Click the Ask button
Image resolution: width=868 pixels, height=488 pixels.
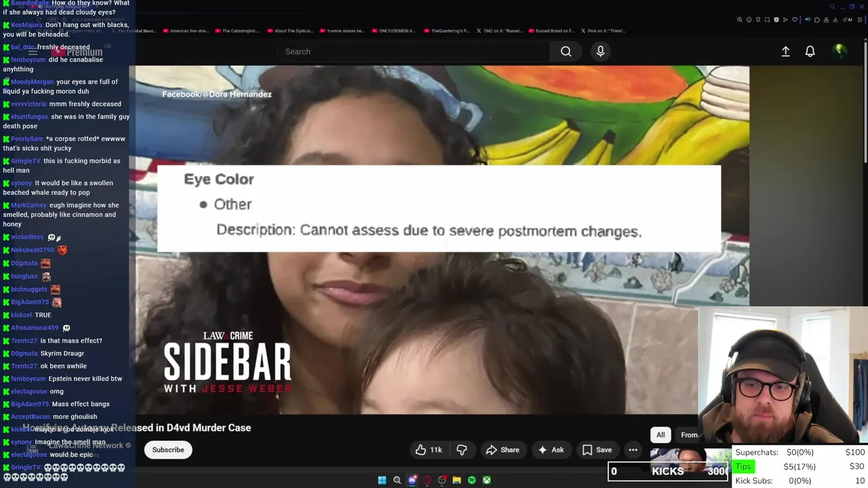pos(551,450)
